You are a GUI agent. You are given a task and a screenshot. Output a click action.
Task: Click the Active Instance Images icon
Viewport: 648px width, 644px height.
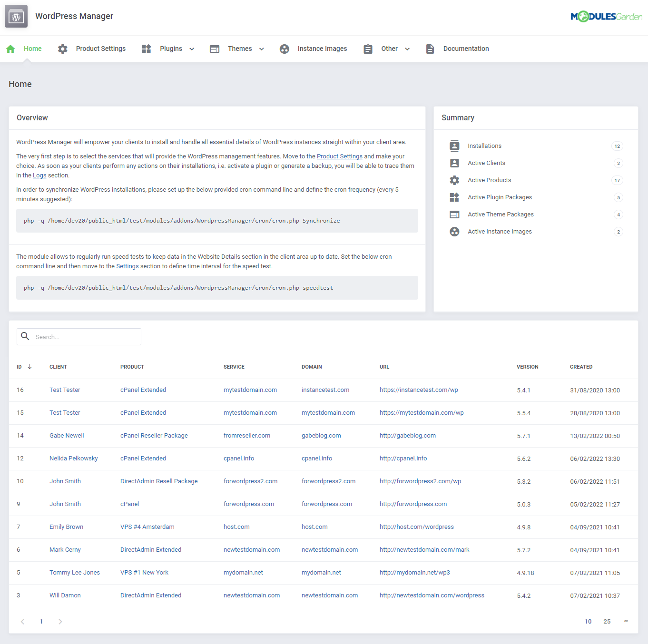(x=454, y=232)
